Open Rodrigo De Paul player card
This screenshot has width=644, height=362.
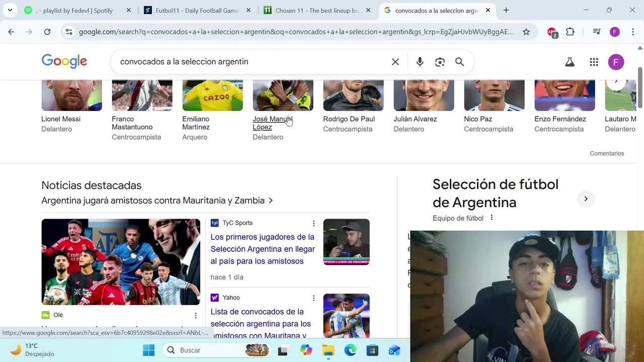click(353, 107)
